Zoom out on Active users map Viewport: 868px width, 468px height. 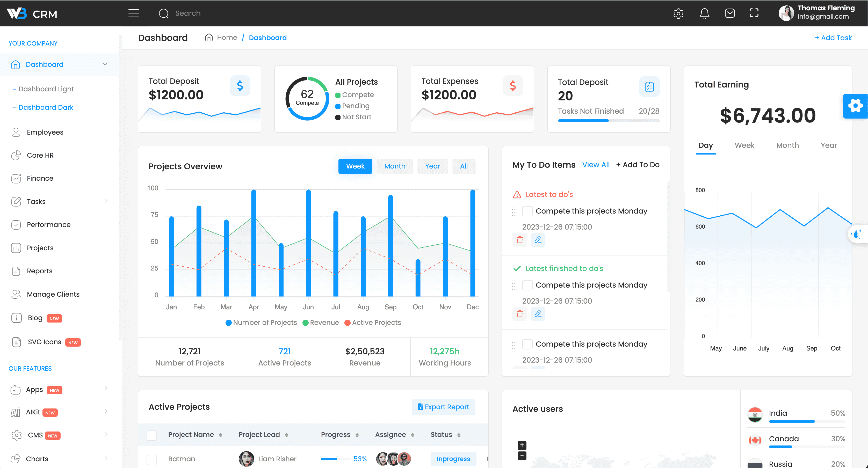click(522, 456)
